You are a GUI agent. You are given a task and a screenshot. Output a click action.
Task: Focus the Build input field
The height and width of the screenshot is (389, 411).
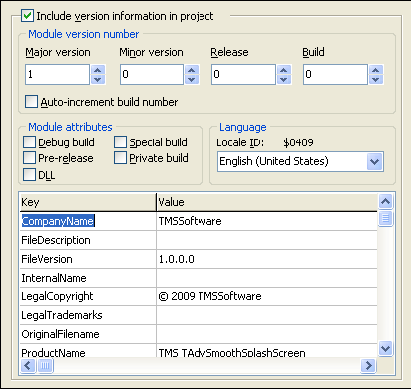click(335, 74)
